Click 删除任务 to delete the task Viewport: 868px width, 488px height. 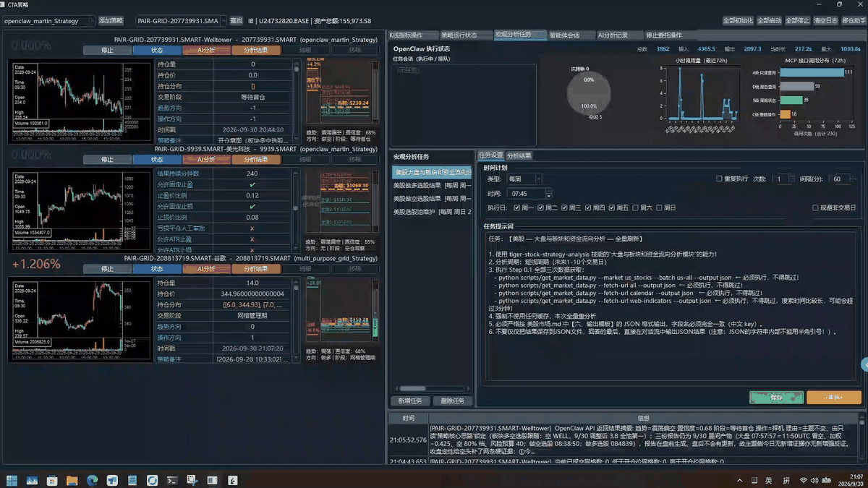pyautogui.click(x=452, y=401)
